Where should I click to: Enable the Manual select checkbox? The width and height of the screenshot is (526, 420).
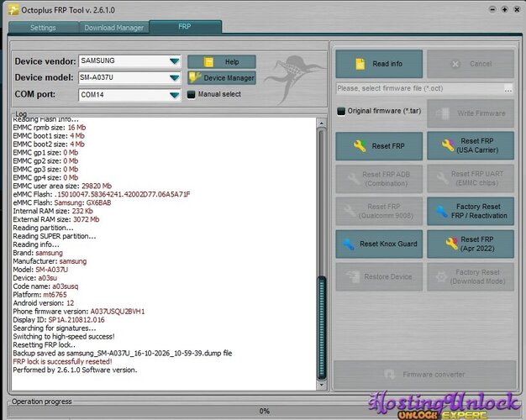coord(192,94)
